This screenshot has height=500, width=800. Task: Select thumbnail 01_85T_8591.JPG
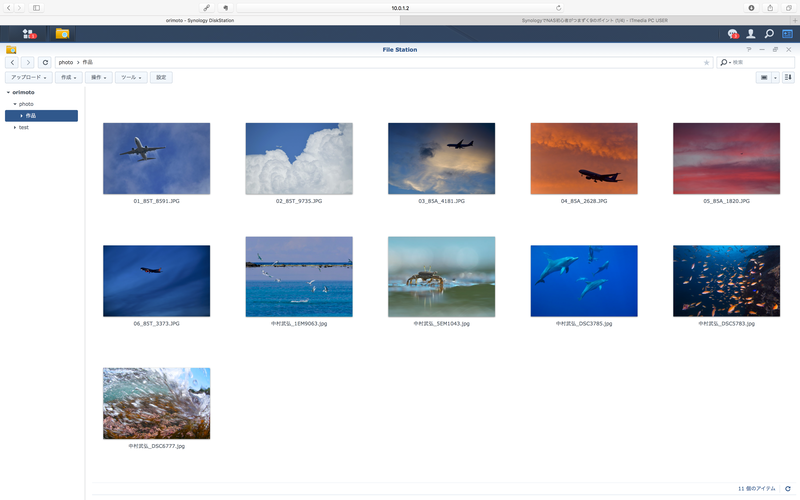click(x=157, y=159)
